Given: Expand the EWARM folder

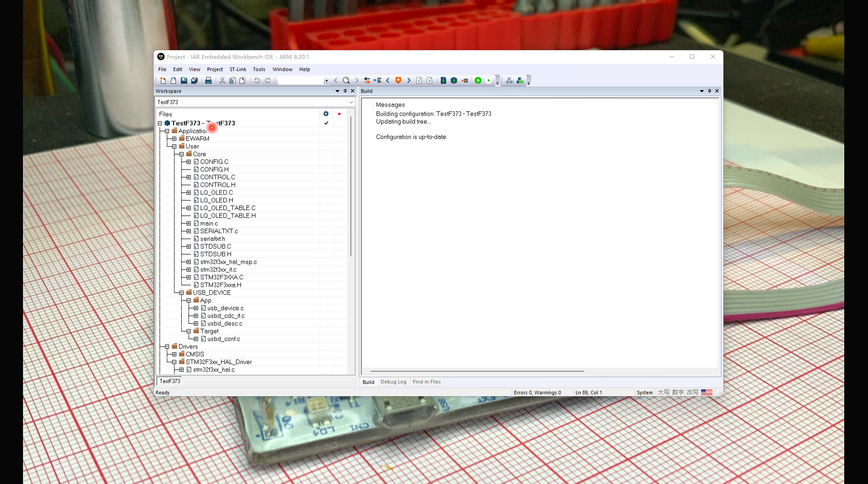Looking at the screenshot, I should [174, 139].
